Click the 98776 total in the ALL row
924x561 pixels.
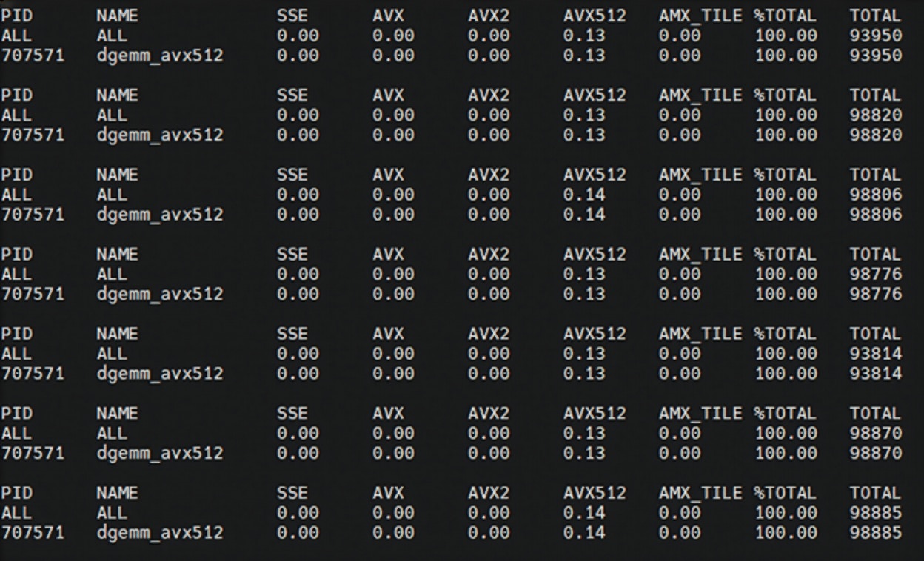(875, 275)
